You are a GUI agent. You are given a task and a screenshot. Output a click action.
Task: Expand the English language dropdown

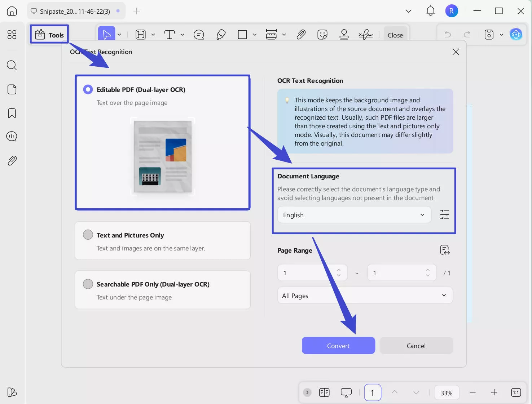(354, 215)
